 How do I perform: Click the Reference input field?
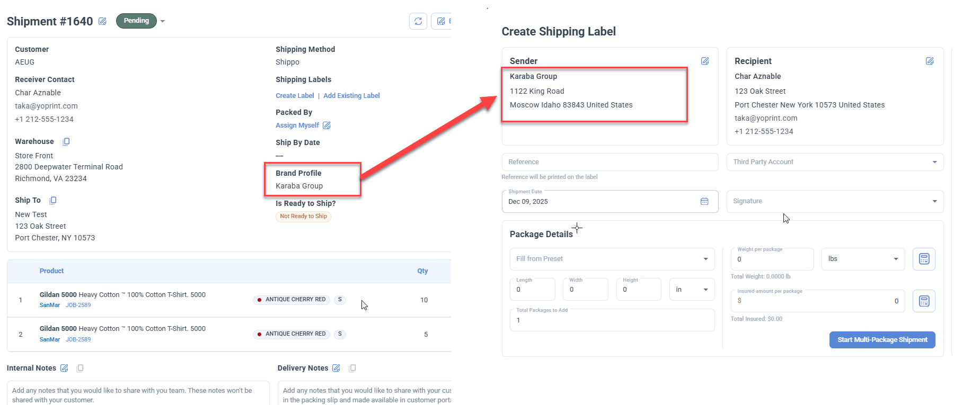610,162
